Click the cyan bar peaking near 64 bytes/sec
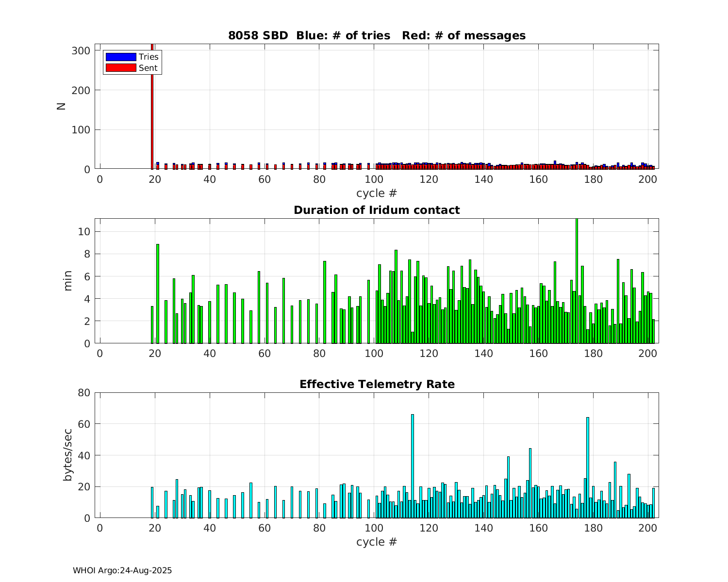The image size is (728, 582). point(588,468)
